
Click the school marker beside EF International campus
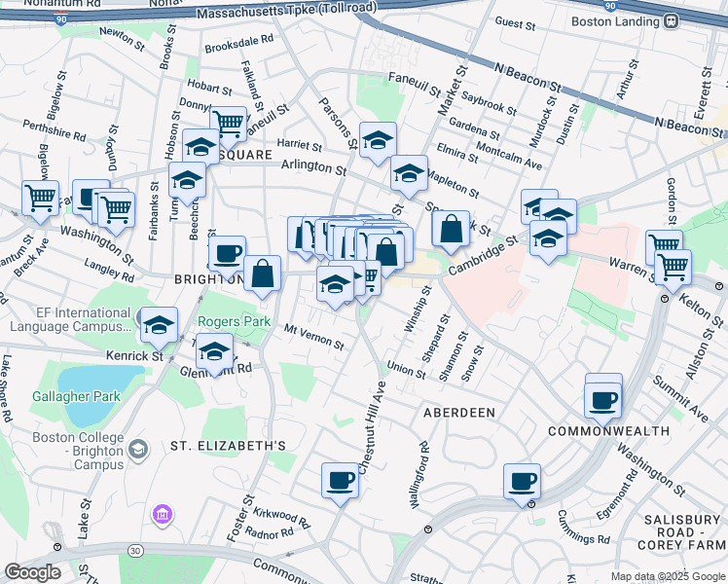159,326
